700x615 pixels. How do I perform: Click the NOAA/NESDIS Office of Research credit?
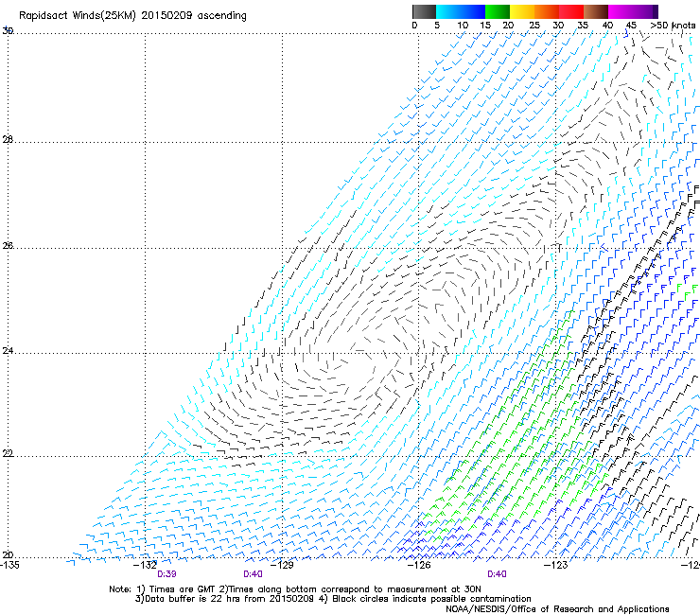pos(557,609)
